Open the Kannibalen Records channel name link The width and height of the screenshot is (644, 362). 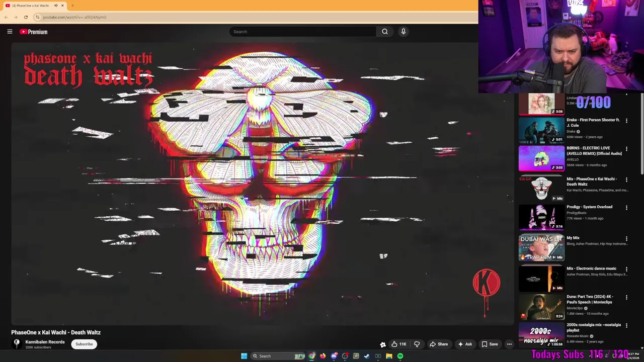coord(45,342)
